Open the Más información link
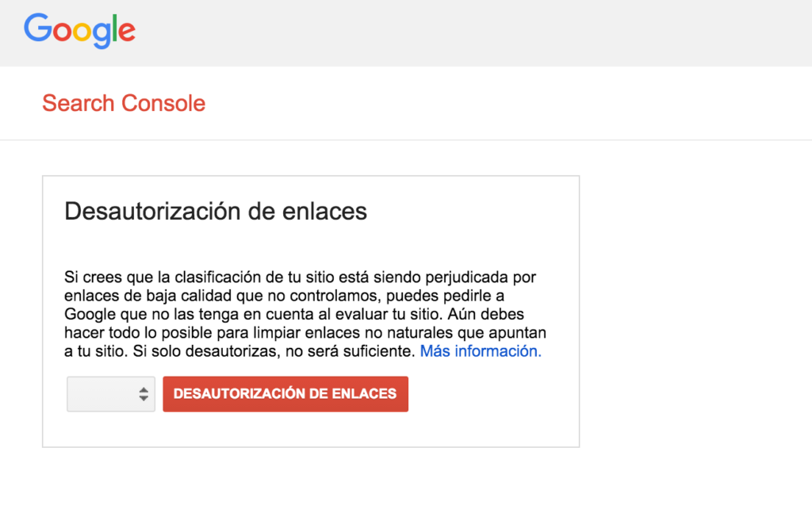Screen dimensions: 812x528 [481, 351]
